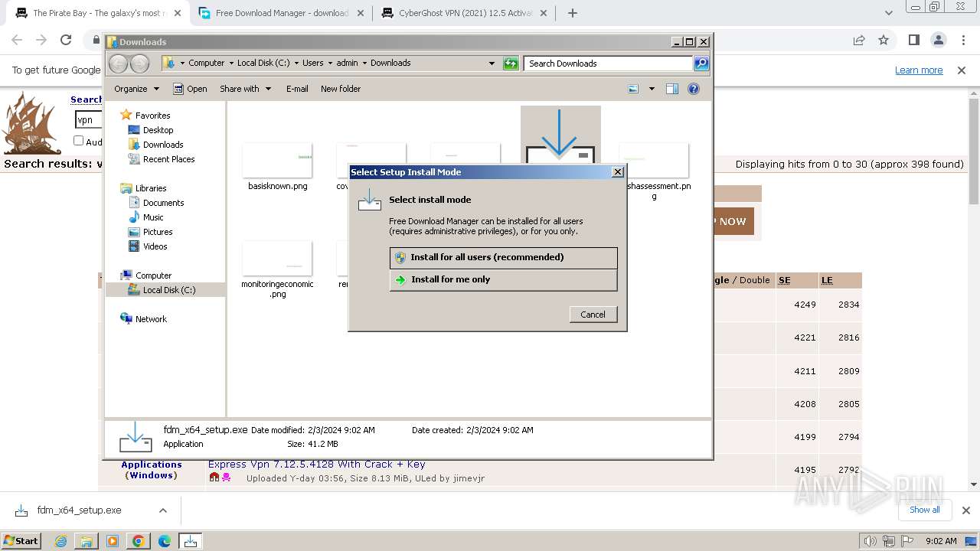Click the Pirate Bay ship logo

[31, 123]
